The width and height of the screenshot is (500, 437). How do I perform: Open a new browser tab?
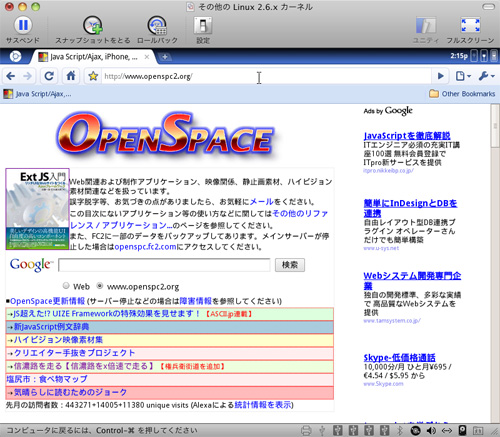click(x=164, y=57)
